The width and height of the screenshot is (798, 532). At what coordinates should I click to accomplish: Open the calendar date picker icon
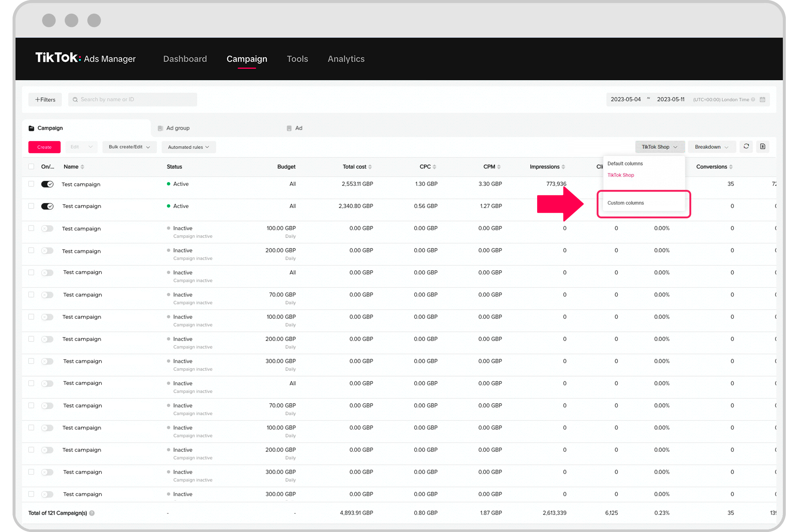tap(763, 99)
